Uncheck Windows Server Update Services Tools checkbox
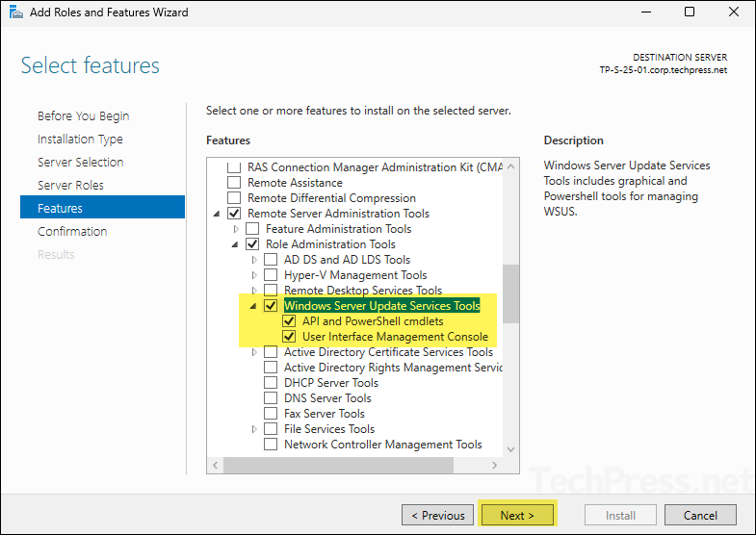Screen dimensions: 756x535 click(x=271, y=306)
